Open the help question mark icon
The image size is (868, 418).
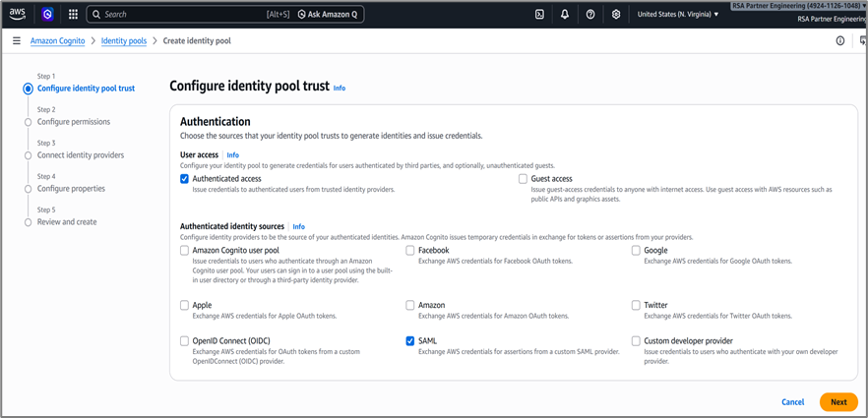click(x=590, y=15)
